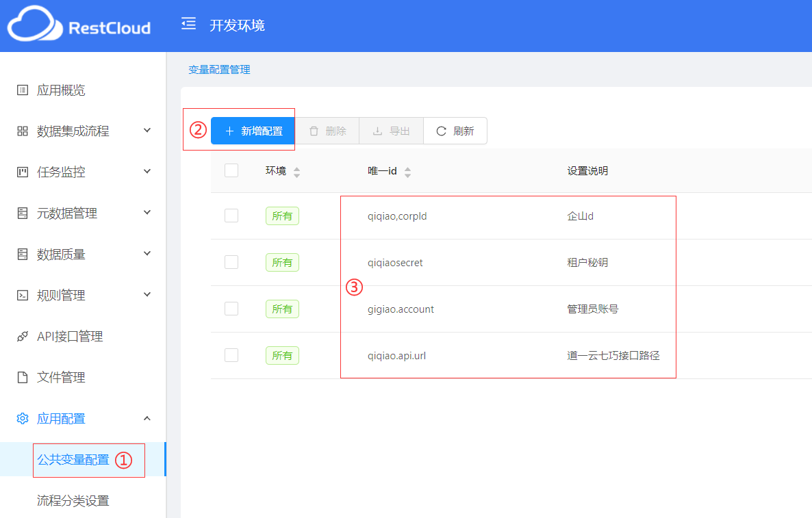The width and height of the screenshot is (812, 518).
Task: Open 流程分类设置 menu item
Action: tap(73, 501)
